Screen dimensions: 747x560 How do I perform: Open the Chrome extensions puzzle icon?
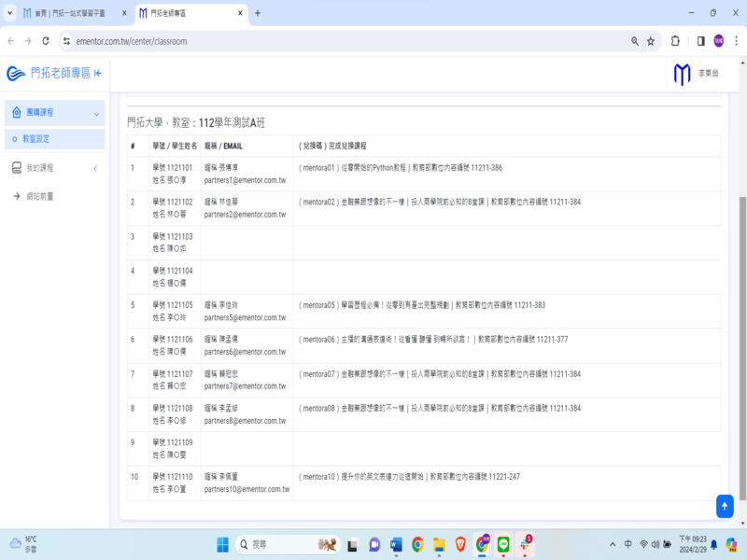tap(675, 41)
